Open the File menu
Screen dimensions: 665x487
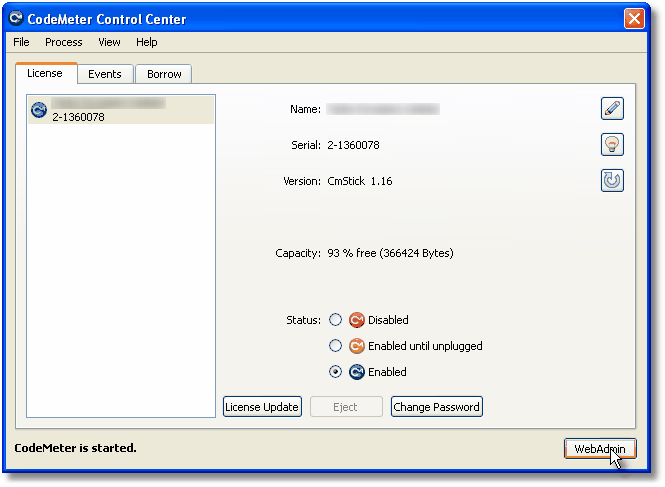(x=21, y=42)
